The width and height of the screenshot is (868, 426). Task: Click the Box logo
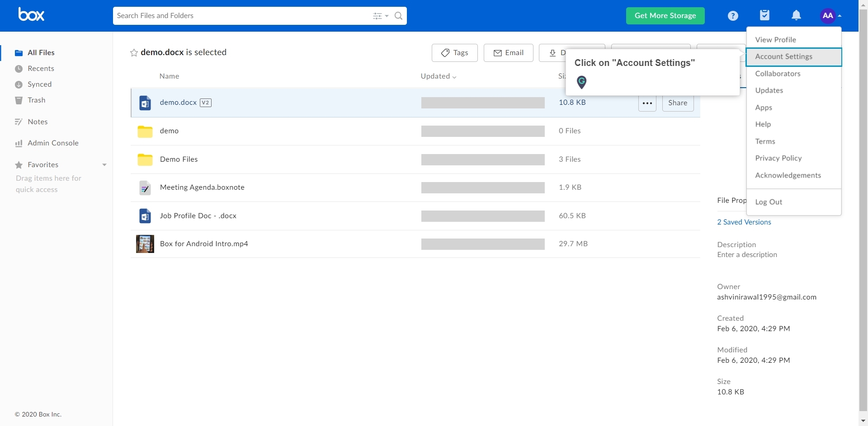coord(31,14)
